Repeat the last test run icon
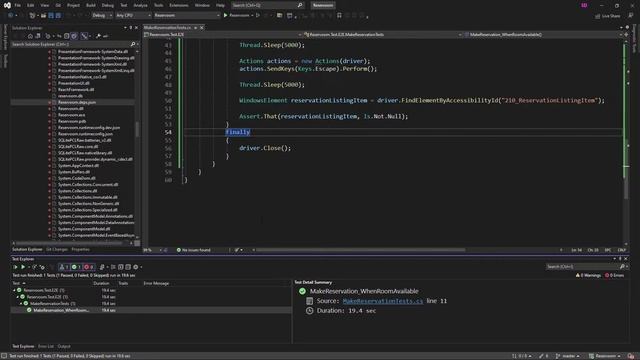The height and width of the screenshot is (360, 640). (35, 267)
